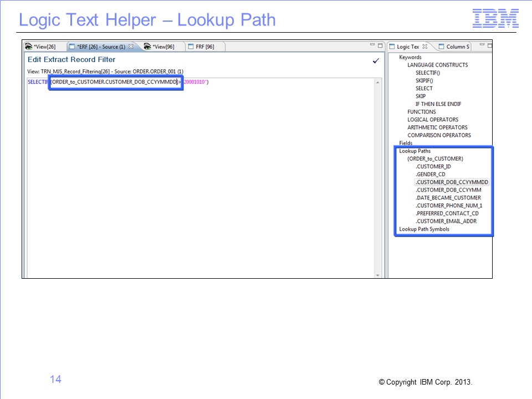The height and width of the screenshot is (399, 532).
Task: Select LANGUAGE CONSTRUCTS in the helper tree
Action: tap(437, 65)
